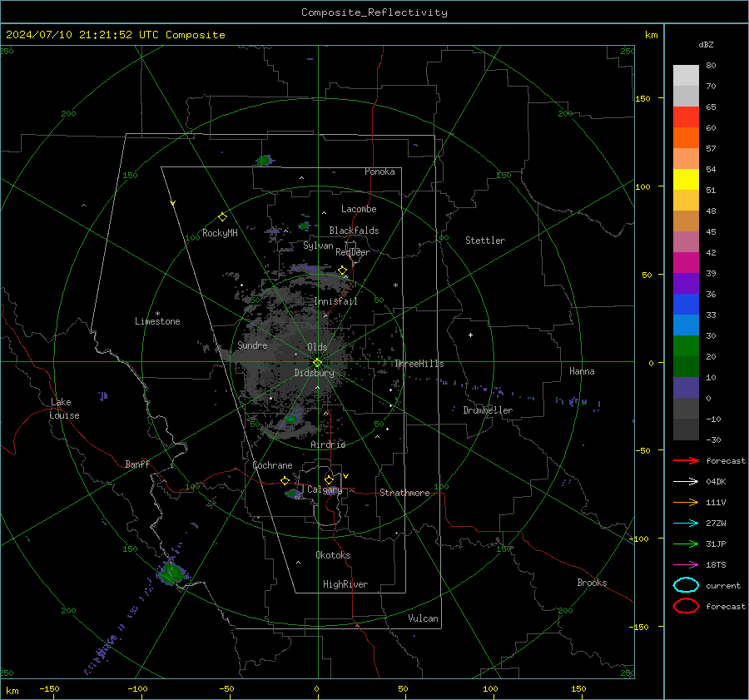Click the yellow diamond marker above Calgary
This screenshot has height=700, width=749.
pyautogui.click(x=329, y=479)
